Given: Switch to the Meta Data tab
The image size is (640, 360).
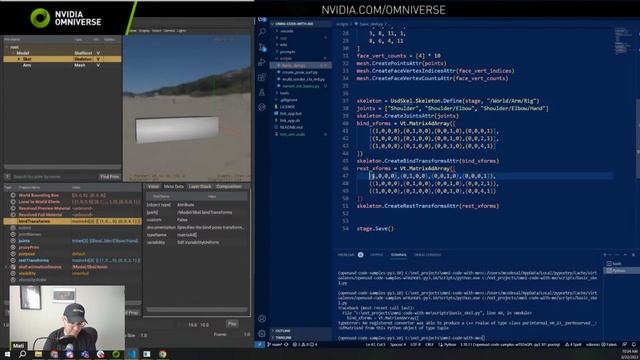Looking at the screenshot, I should click(173, 187).
